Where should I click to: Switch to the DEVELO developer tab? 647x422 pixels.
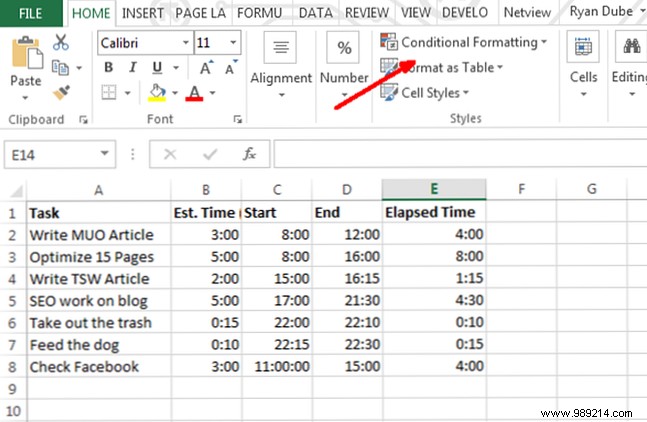pos(465,13)
